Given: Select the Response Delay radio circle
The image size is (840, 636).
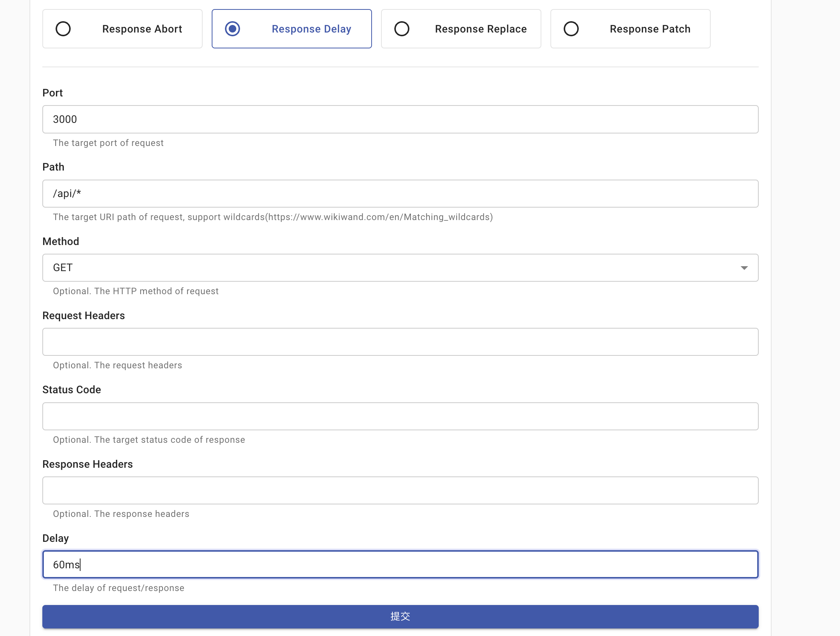Looking at the screenshot, I should pos(232,29).
